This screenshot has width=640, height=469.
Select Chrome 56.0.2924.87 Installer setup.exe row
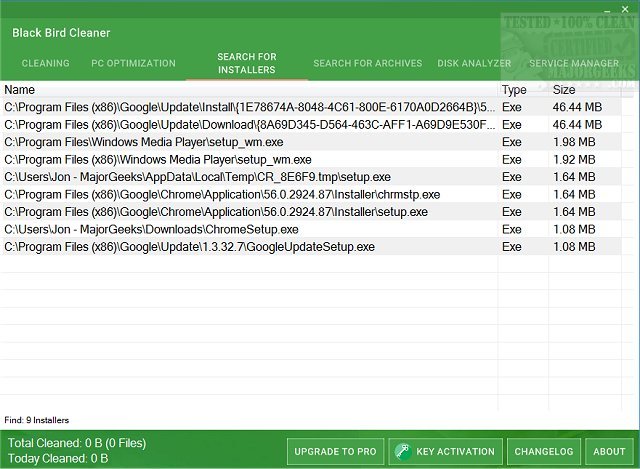click(312, 212)
